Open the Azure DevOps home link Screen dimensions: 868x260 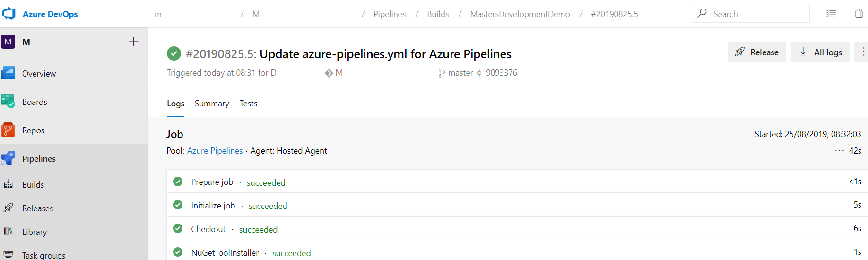[x=50, y=14]
